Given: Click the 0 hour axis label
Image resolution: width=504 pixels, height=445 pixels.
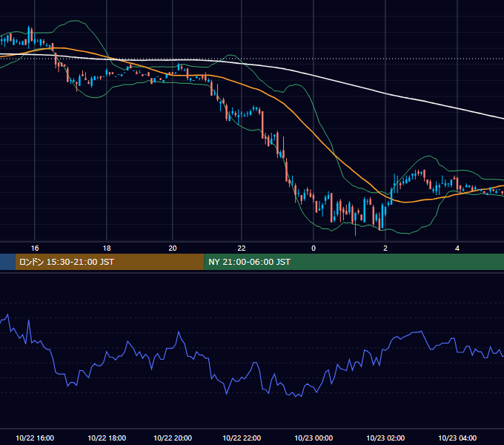Looking at the screenshot, I should tap(314, 248).
